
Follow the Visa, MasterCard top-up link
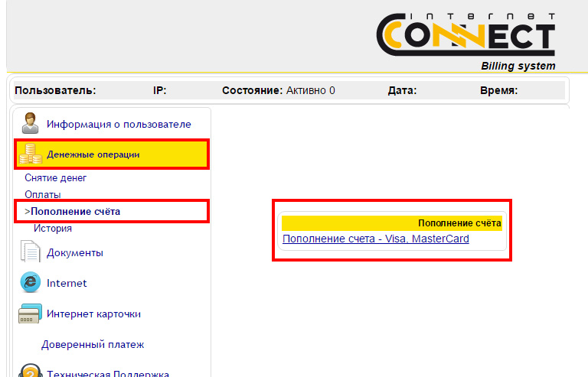[375, 239]
